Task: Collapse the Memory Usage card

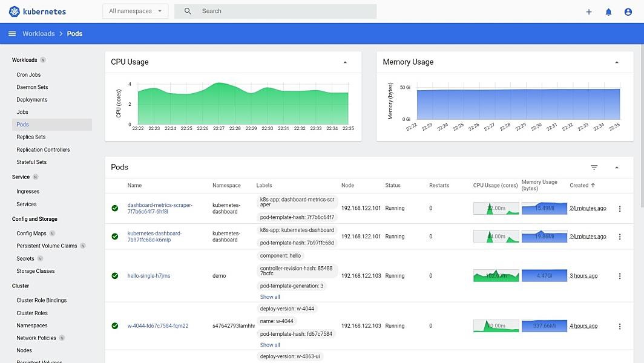Action: point(617,62)
